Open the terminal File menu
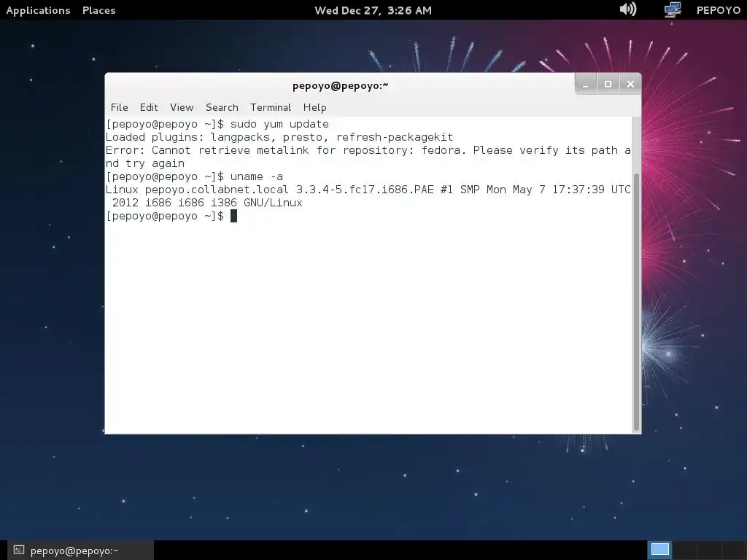 (119, 107)
